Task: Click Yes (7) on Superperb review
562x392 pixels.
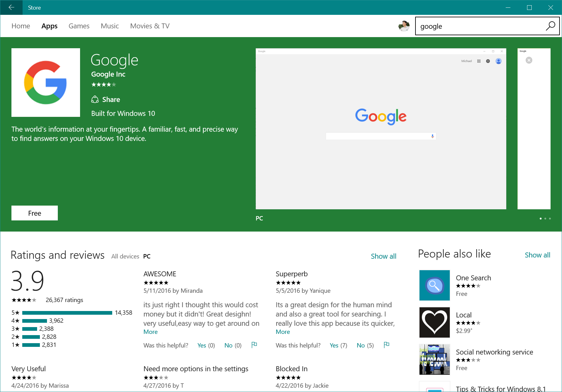Action: pos(338,345)
